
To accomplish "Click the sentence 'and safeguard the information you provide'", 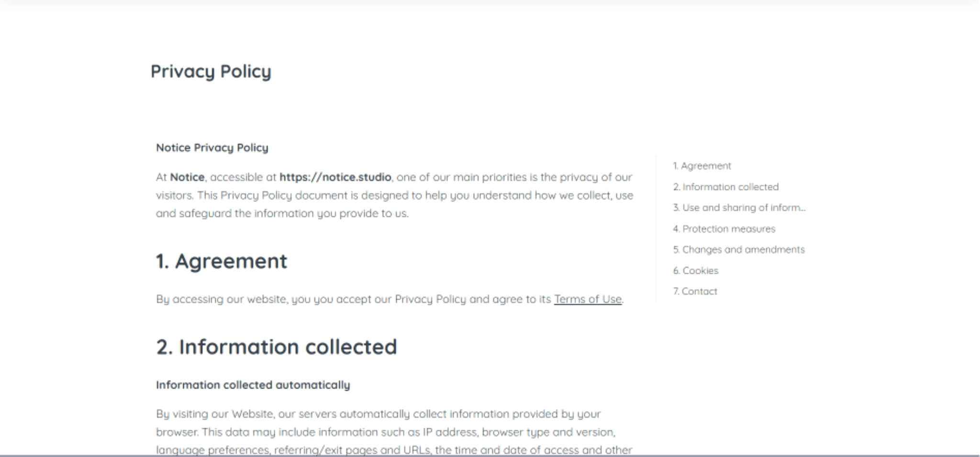I will (x=282, y=213).
